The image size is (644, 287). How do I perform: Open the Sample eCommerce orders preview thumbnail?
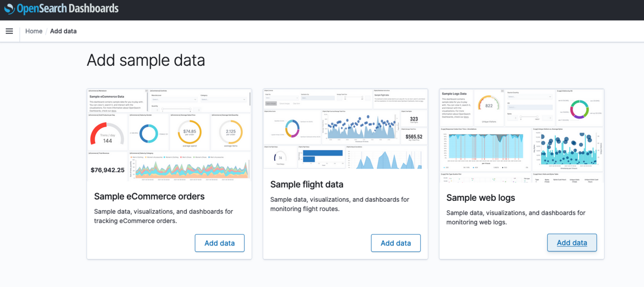(169, 133)
